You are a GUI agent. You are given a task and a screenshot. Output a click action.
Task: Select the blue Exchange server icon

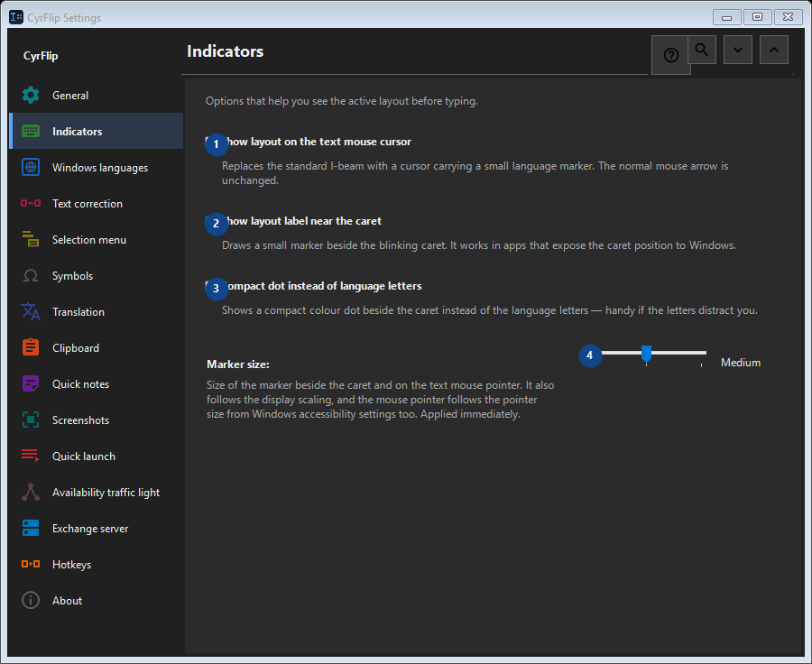[31, 529]
